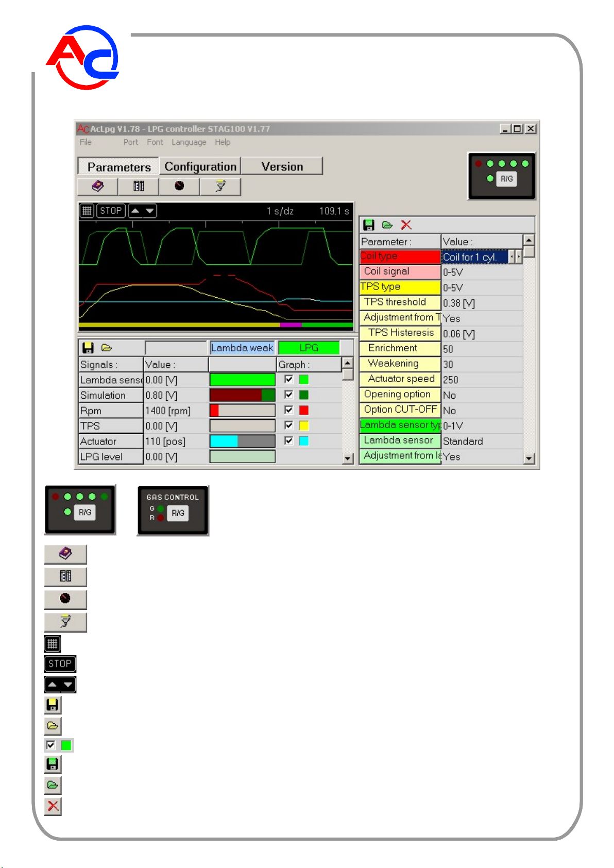Screen dimensions: 614x868
Task: Select the Actuator speed value 250 cell
Action: [482, 380]
